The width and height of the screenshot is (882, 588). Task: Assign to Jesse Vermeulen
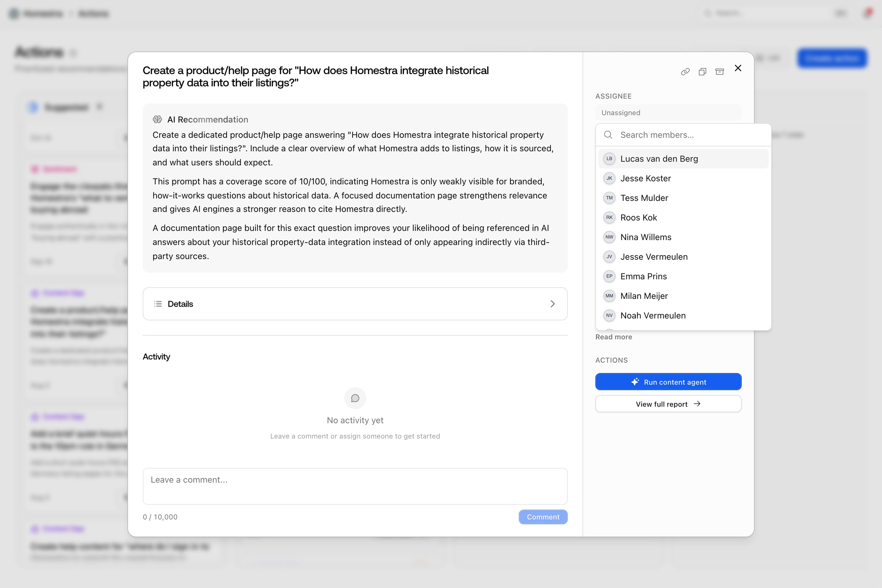click(x=683, y=257)
